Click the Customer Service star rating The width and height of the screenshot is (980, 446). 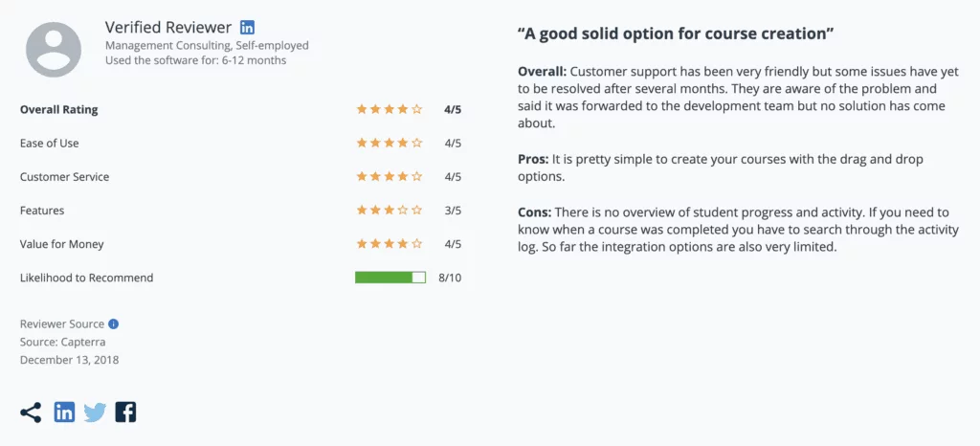click(x=390, y=177)
